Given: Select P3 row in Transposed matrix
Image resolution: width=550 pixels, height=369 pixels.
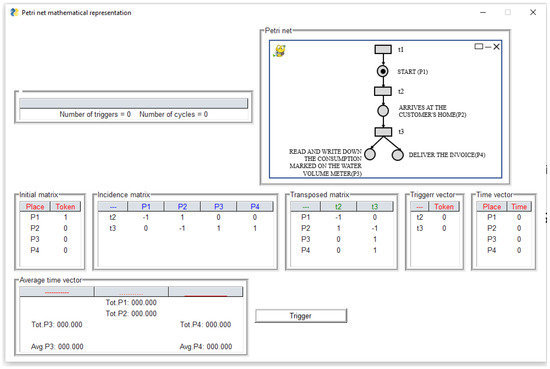Looking at the screenshot, I should 342,239.
